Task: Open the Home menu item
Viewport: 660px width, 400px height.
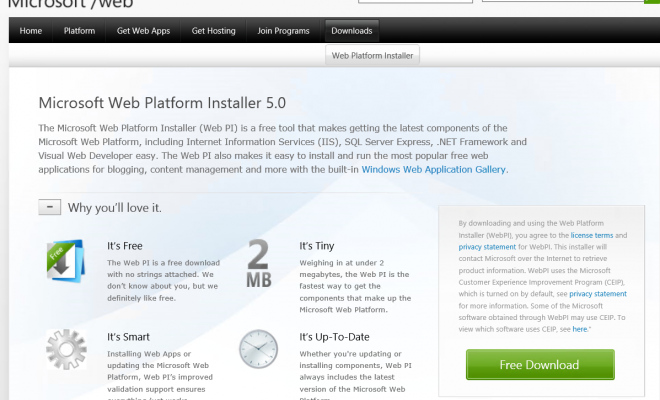Action: pyautogui.click(x=31, y=31)
